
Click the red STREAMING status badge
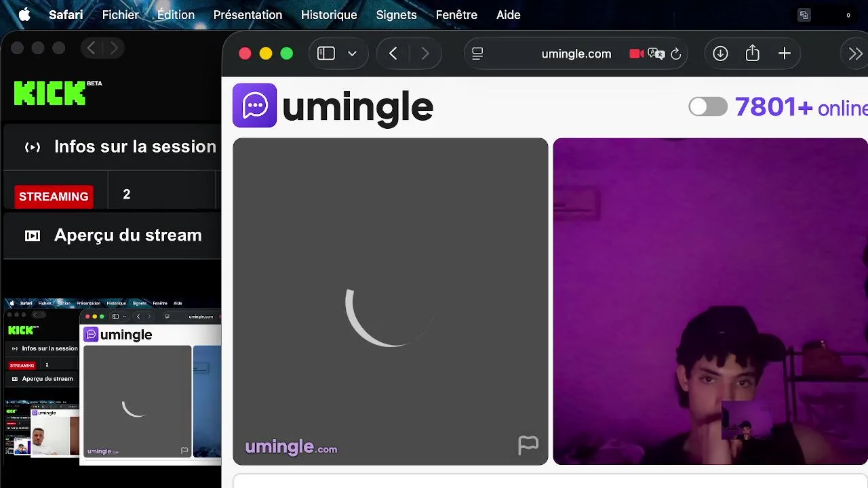[x=54, y=196]
